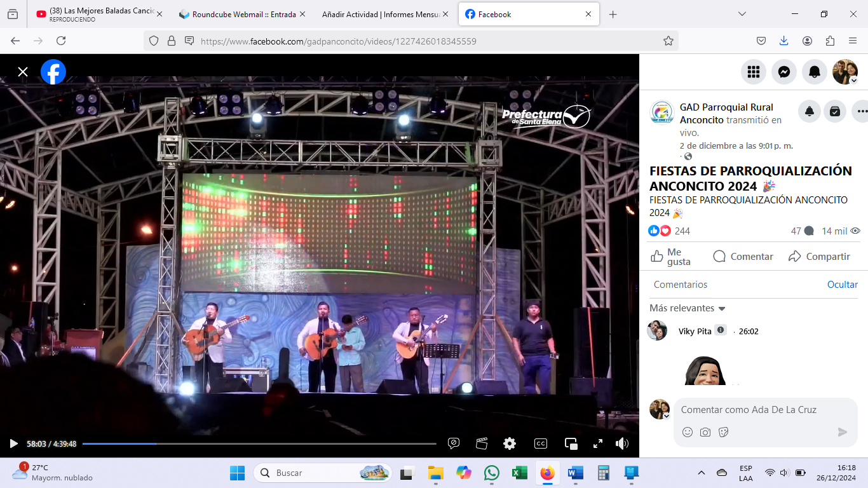The width and height of the screenshot is (868, 488).
Task: Click the Compartir button
Action: pyautogui.click(x=819, y=257)
